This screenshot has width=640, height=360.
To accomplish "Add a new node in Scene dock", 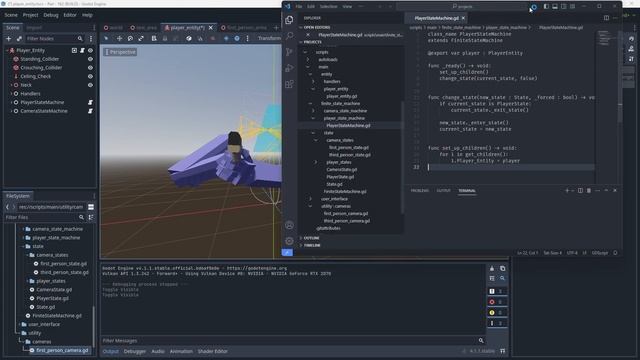I will pos(9,38).
